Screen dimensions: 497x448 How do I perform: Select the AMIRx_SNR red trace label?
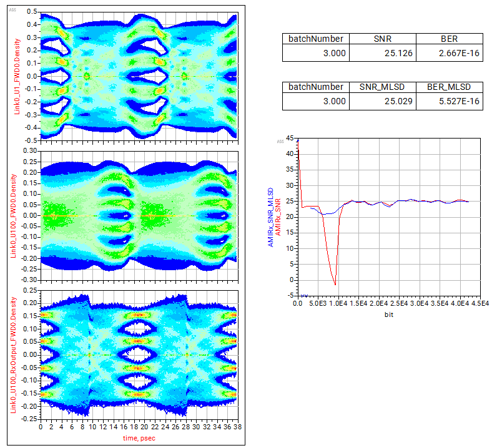click(278, 217)
